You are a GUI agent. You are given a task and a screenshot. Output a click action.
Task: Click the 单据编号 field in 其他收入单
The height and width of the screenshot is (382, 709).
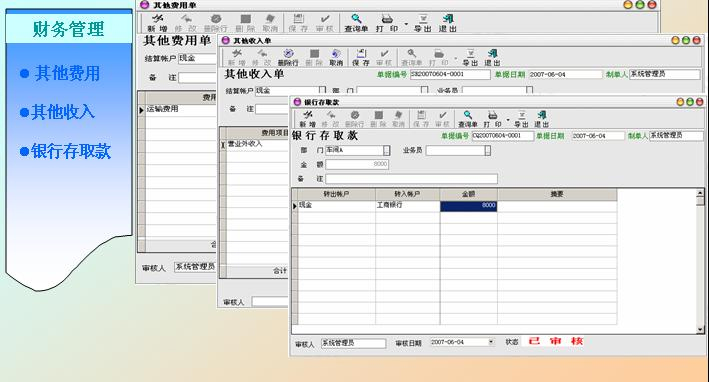click(450, 74)
